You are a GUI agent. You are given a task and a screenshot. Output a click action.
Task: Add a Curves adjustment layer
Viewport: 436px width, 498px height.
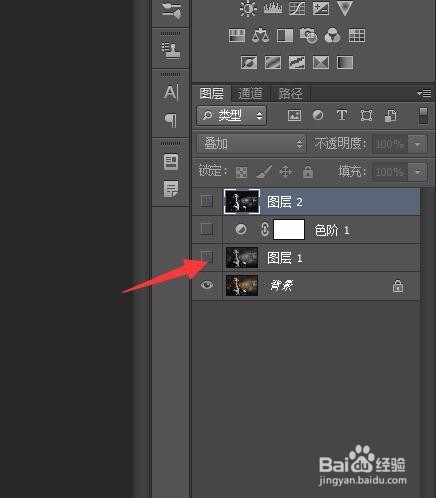coord(297,8)
